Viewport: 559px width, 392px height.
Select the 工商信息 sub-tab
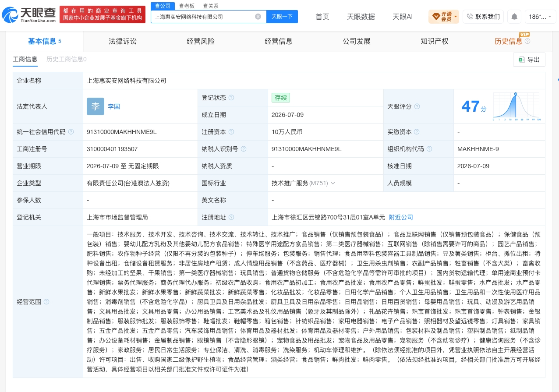pos(25,59)
